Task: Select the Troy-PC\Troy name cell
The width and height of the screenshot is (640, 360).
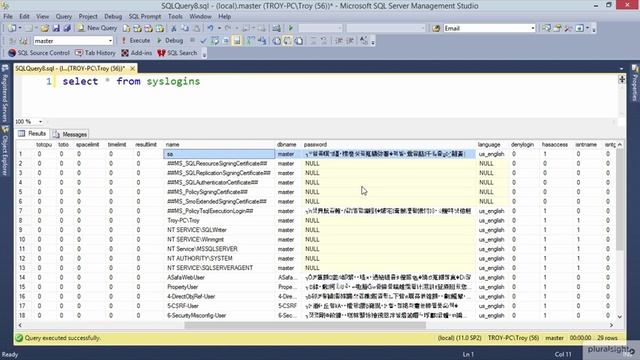Action: click(x=219, y=220)
